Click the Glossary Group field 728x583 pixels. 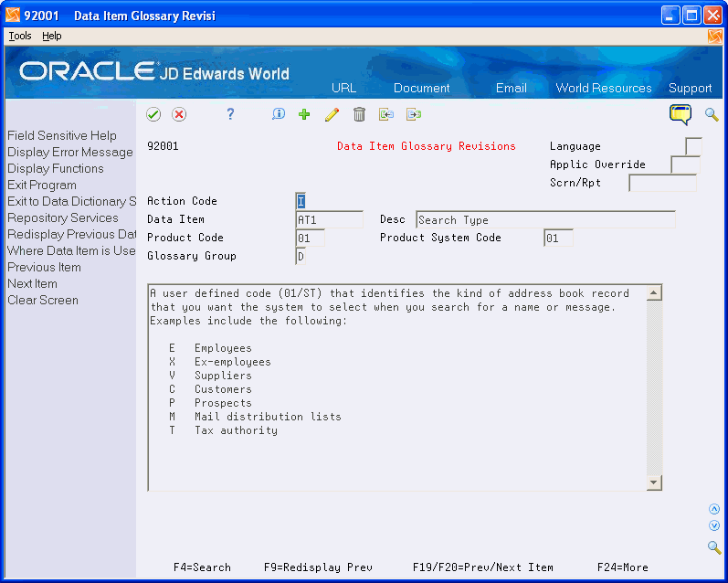pos(301,256)
